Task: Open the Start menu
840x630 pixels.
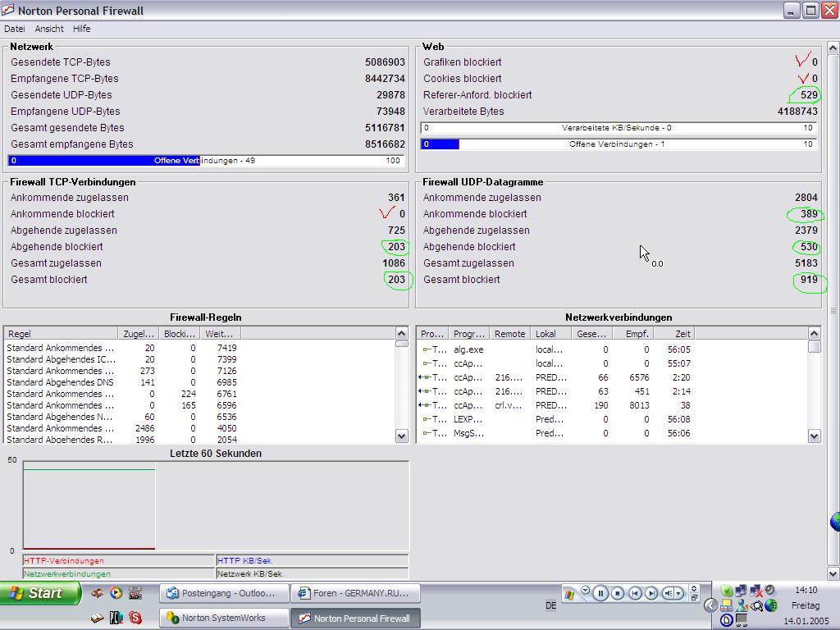Action: pos(40,593)
